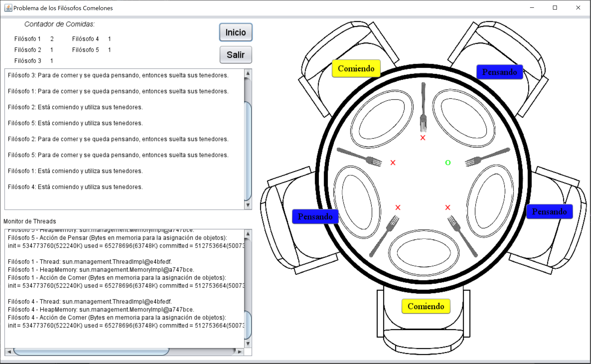Click the red X below top fork
Screen dimensions: 591x364
(x=423, y=138)
